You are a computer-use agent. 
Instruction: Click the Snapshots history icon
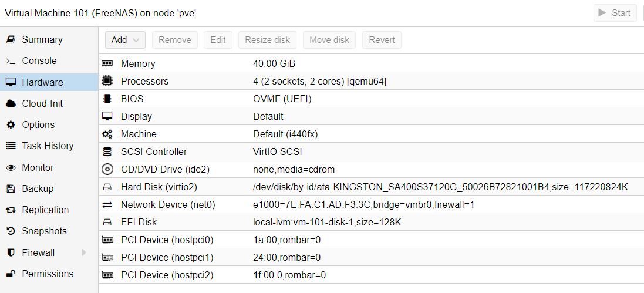click(x=11, y=231)
